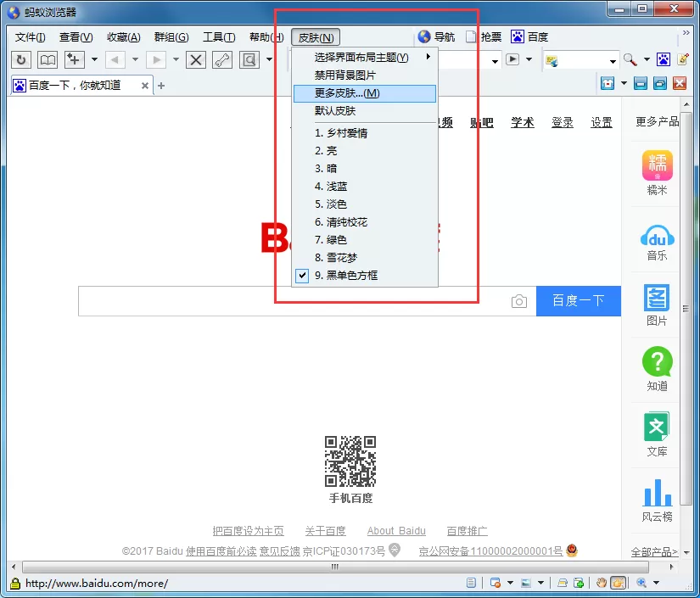This screenshot has height=598, width=700.
Task: Open the 登录 link
Action: click(562, 122)
